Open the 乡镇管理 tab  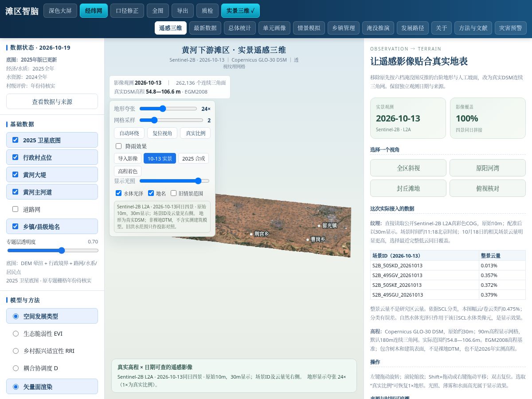[344, 28]
